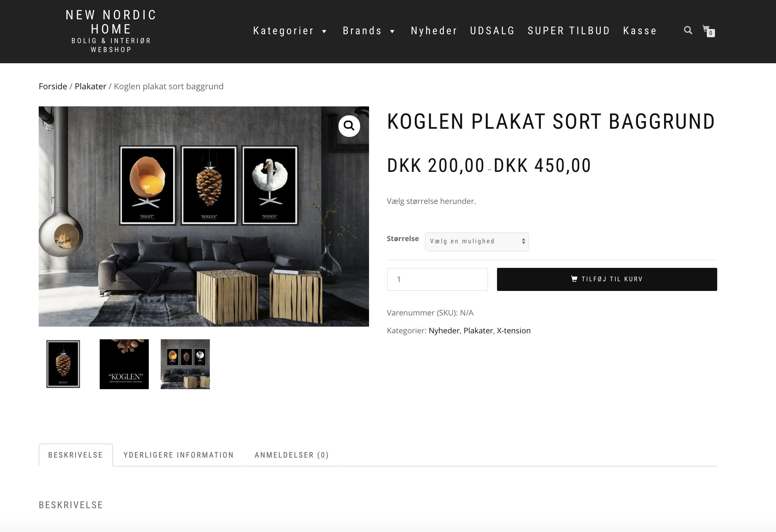Select the living room scene thumbnail
This screenshot has width=776, height=532.
point(185,364)
